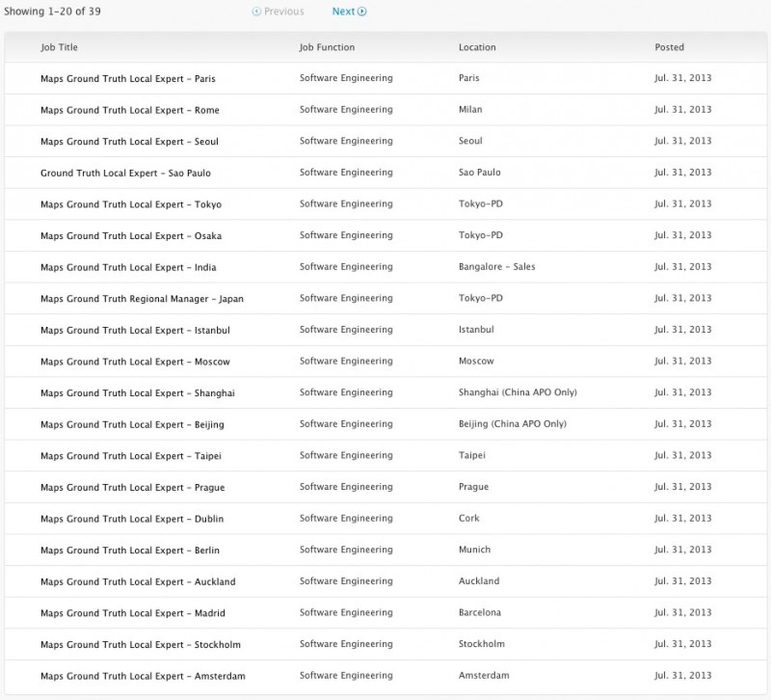The width and height of the screenshot is (771, 700).
Task: Open Ground Truth Local Expert - Sao Paulo listing
Action: click(x=125, y=173)
